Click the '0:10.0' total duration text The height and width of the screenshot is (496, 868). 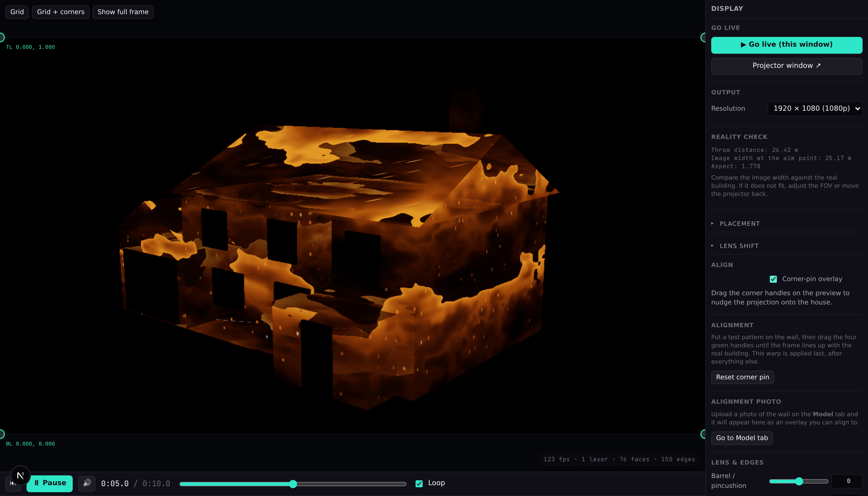tap(156, 484)
